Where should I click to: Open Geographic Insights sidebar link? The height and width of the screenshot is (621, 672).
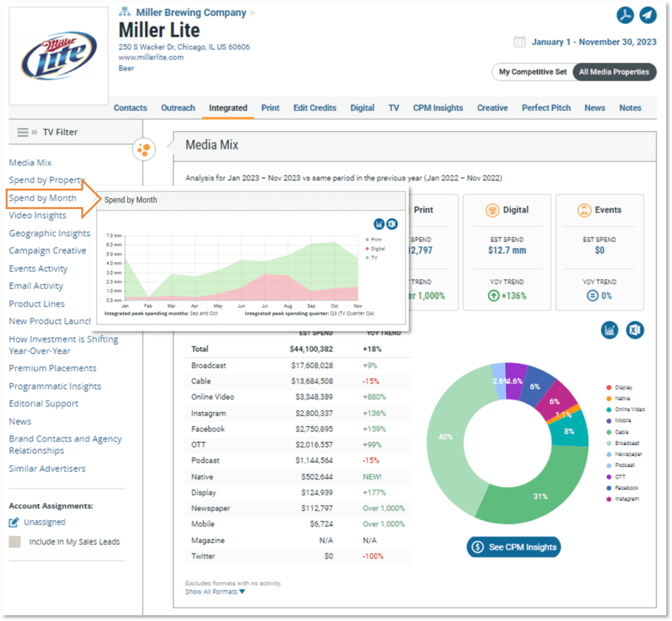click(50, 233)
